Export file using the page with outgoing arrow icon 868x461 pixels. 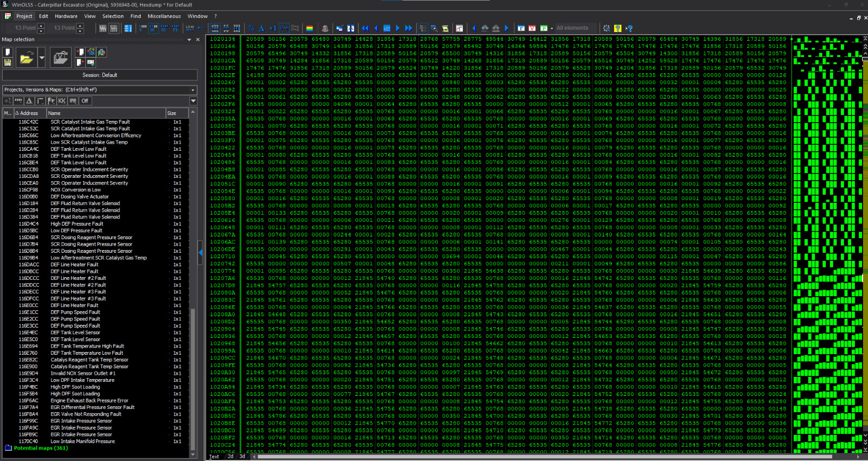[80, 62]
